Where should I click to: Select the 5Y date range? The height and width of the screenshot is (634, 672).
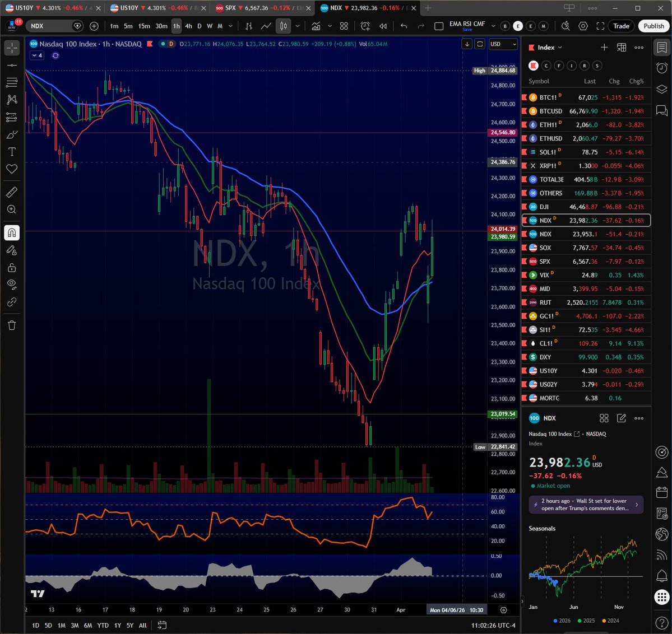click(130, 626)
